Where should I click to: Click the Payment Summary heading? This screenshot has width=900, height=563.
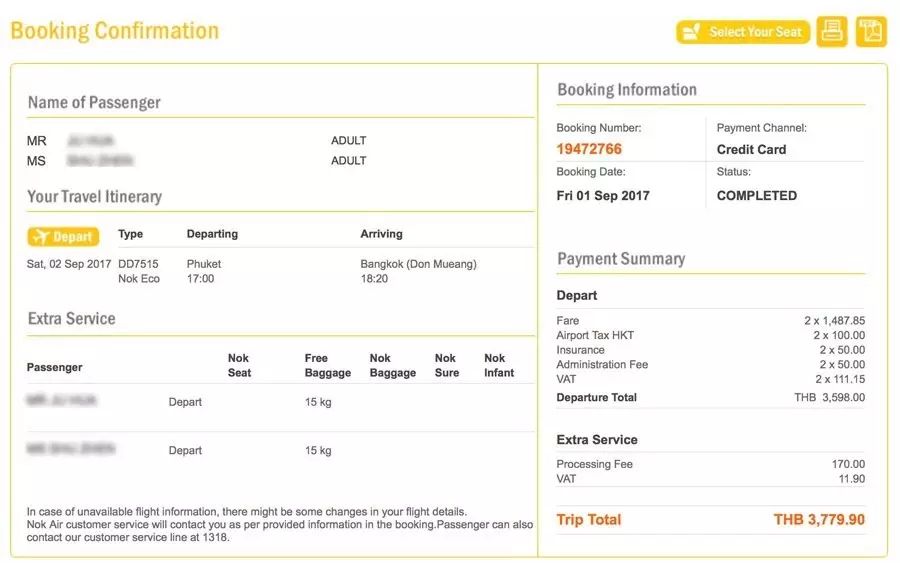click(x=621, y=259)
